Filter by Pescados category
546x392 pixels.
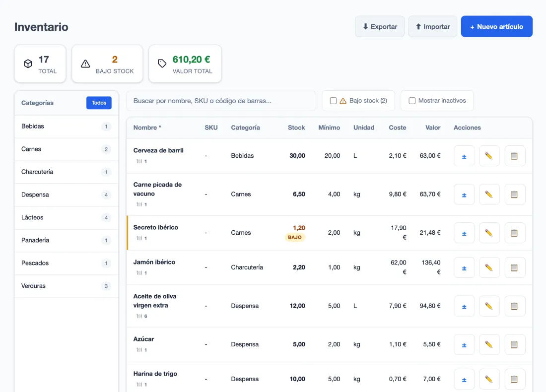[66, 263]
